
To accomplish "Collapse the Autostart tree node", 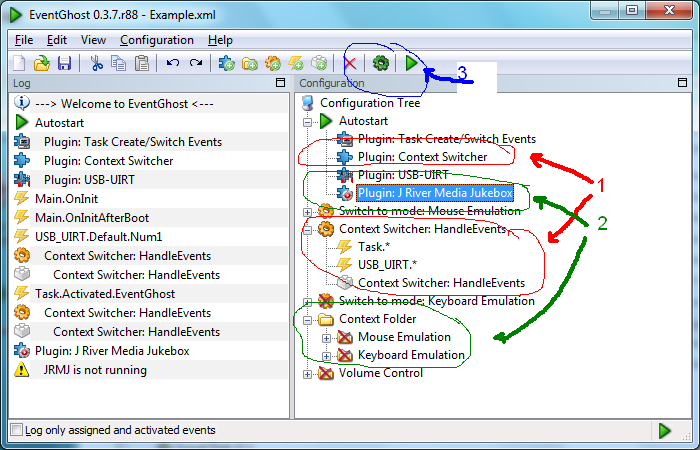I will [307, 121].
